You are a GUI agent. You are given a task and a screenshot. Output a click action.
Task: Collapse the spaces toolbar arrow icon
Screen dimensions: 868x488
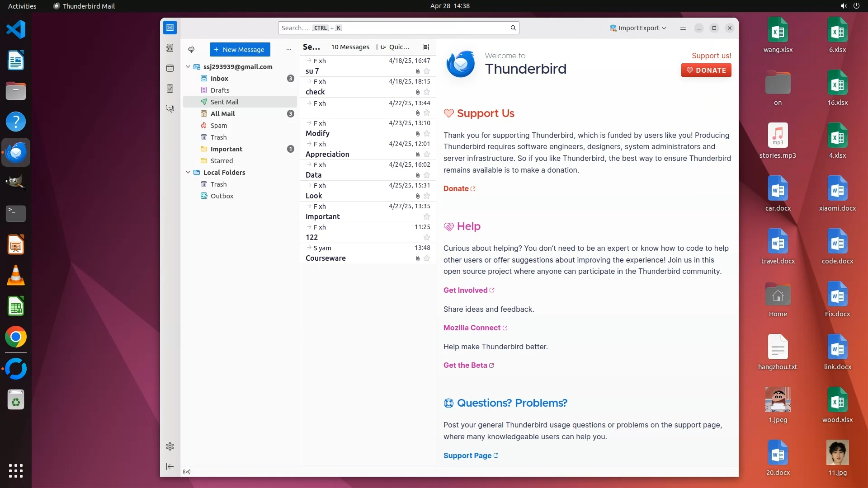tap(170, 466)
